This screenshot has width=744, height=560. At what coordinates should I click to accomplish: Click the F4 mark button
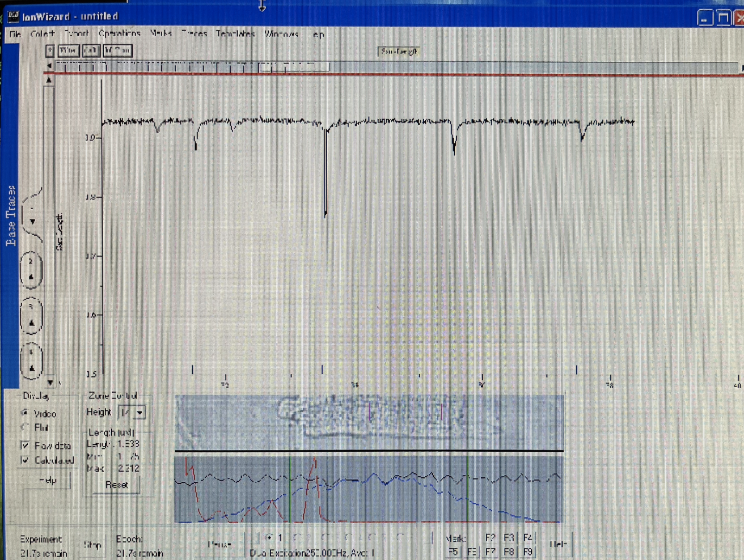click(527, 537)
